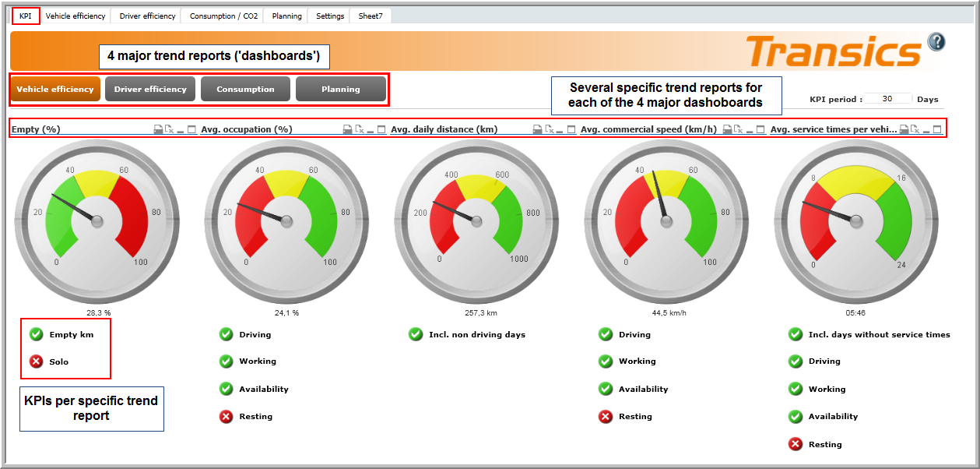Open the Settings sheet tab

pos(330,16)
